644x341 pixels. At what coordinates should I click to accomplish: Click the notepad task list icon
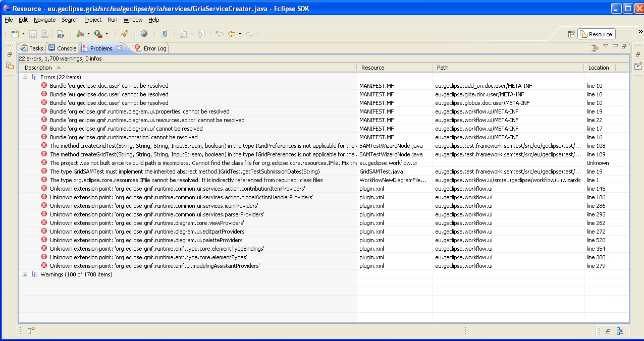pos(164,34)
